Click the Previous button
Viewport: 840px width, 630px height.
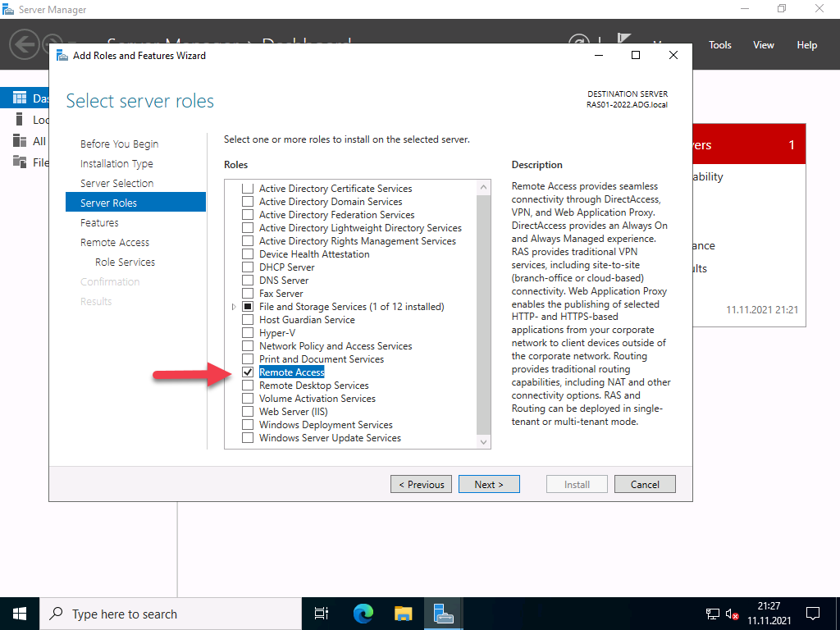click(x=421, y=484)
